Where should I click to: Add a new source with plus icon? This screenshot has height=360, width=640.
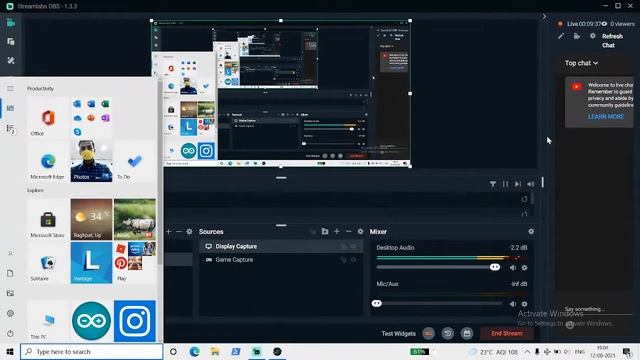337,231
